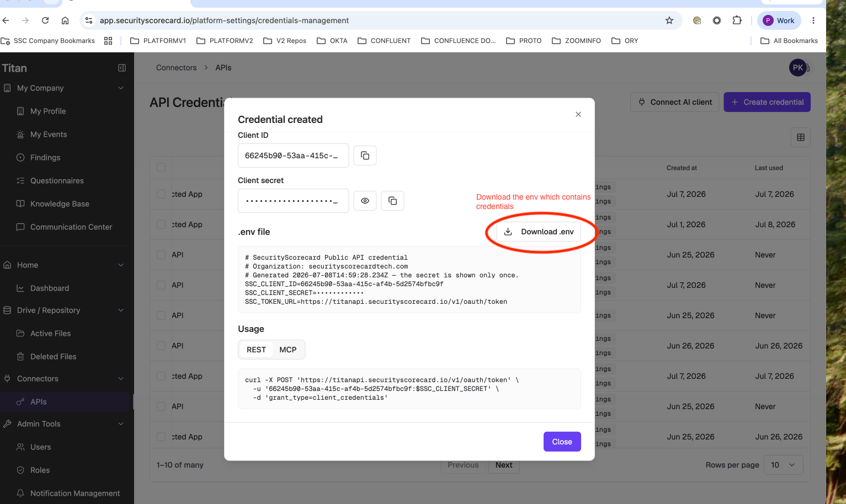The image size is (846, 504).
Task: Open the Dashboard page
Action: pyautogui.click(x=50, y=288)
